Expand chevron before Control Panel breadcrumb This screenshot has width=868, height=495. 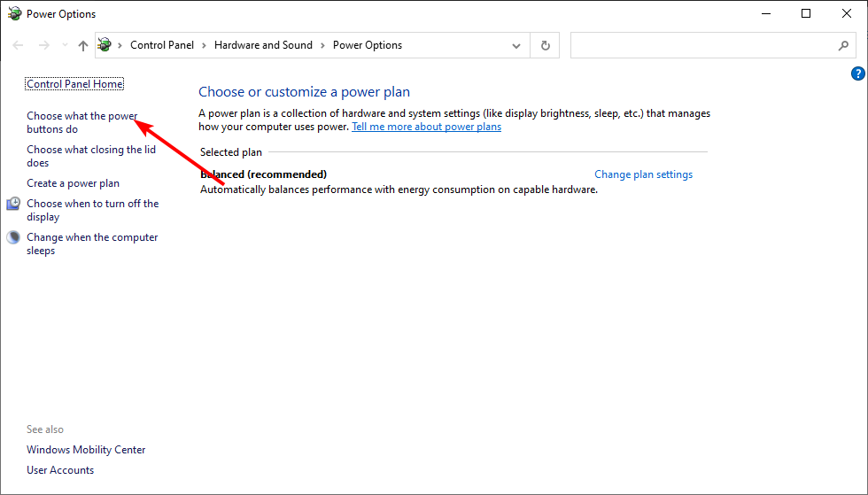click(x=120, y=45)
